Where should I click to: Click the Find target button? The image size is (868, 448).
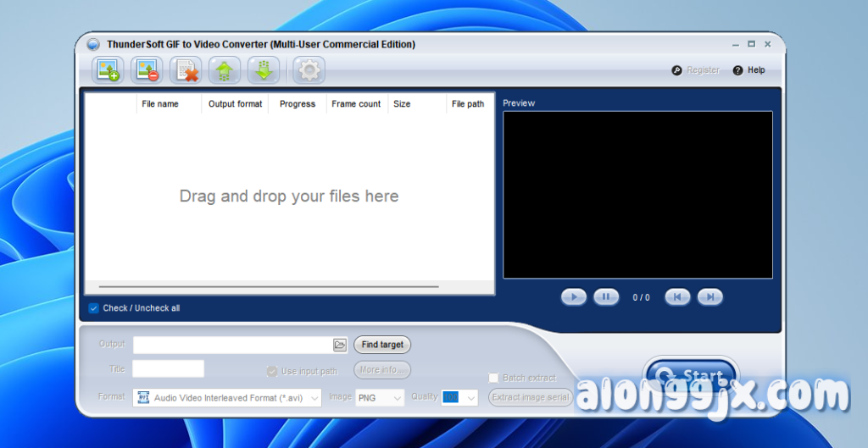382,345
